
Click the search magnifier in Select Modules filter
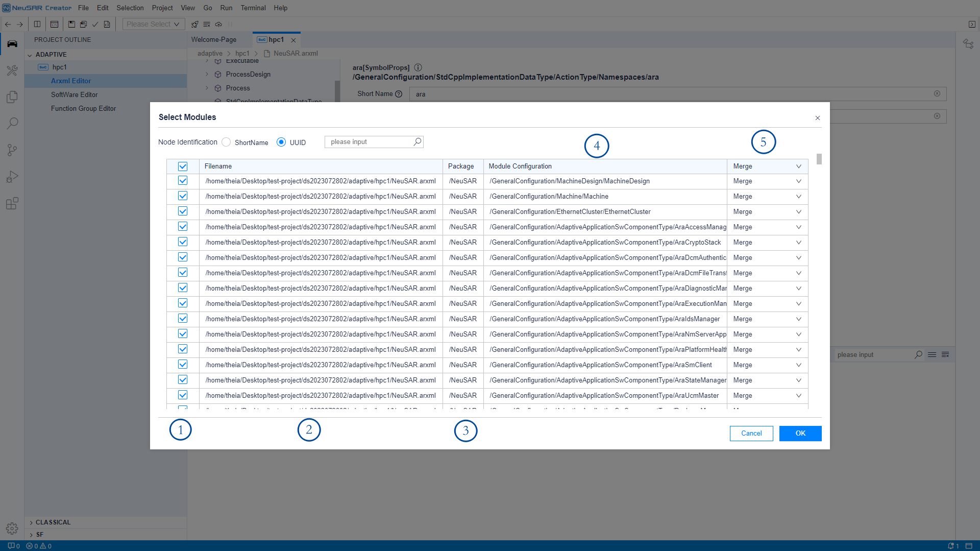point(417,141)
